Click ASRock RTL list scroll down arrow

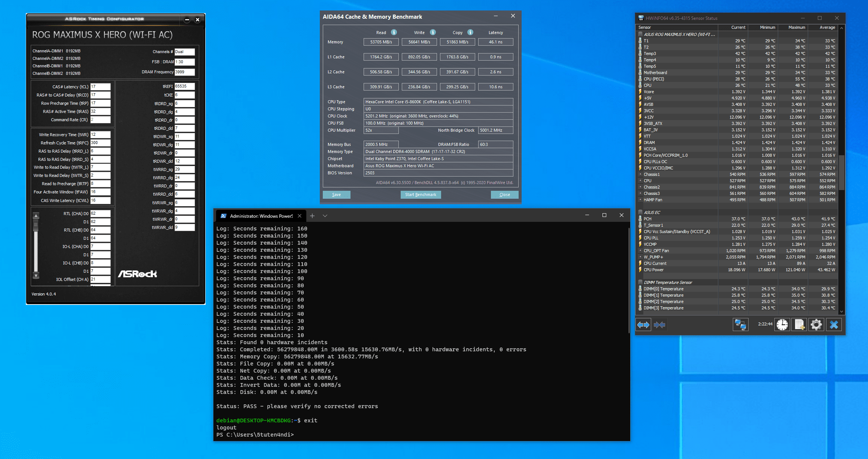coord(36,275)
